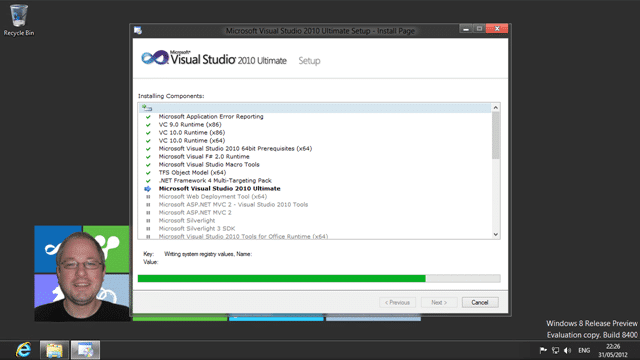Select the Microsoft Application Error Reporting row
640x360 pixels.
click(211, 116)
